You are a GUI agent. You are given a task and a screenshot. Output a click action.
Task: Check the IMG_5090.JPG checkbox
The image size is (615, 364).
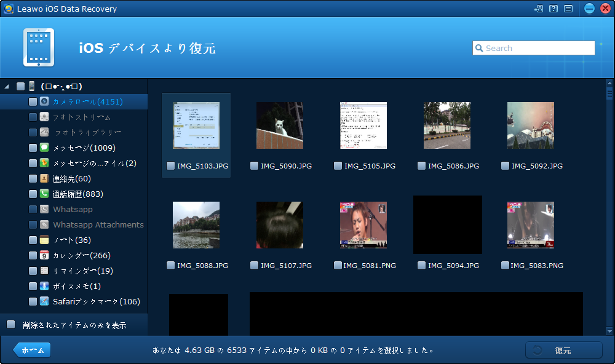click(255, 166)
